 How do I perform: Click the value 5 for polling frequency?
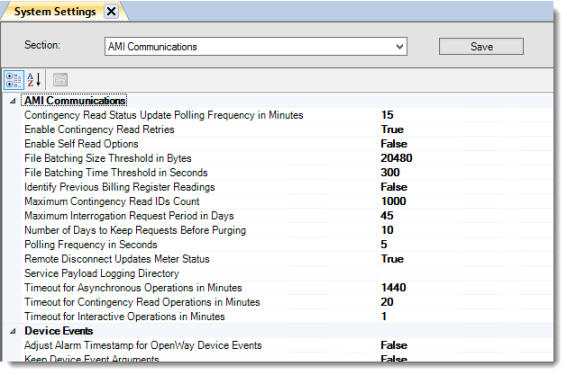coord(384,245)
